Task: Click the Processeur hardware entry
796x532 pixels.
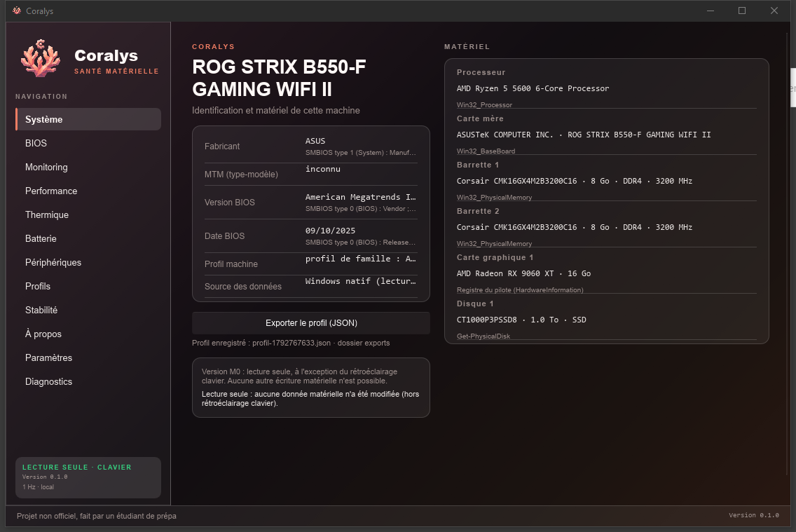Action: [x=606, y=88]
